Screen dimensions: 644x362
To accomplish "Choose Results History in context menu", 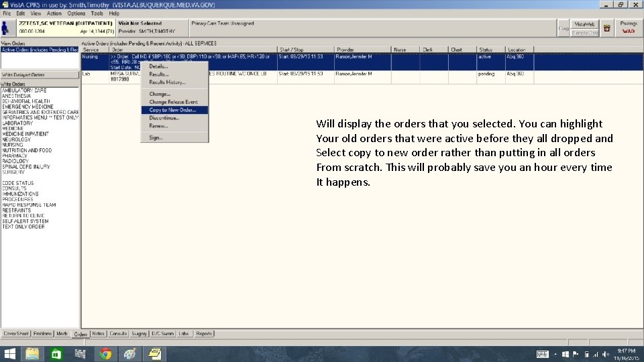I will tap(174, 82).
